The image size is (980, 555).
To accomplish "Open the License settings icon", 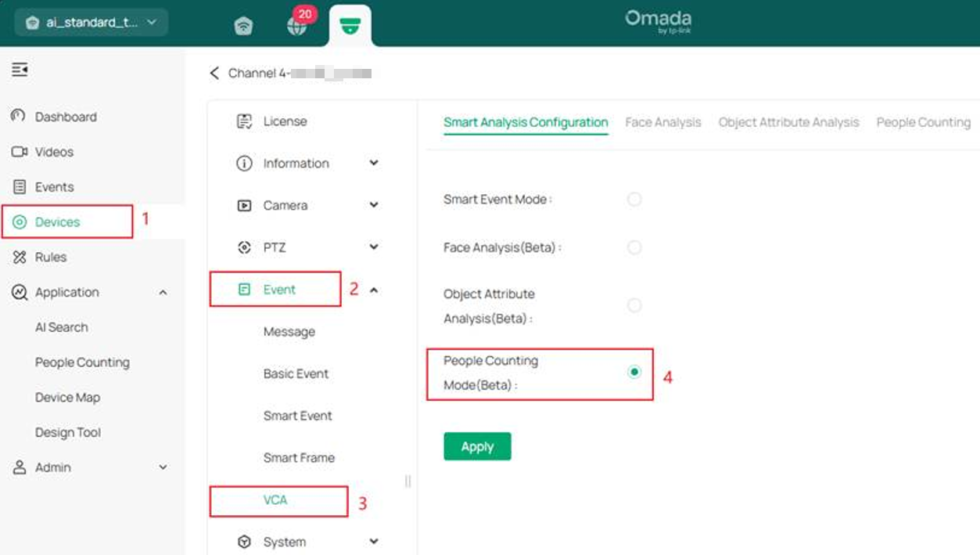I will (x=243, y=121).
